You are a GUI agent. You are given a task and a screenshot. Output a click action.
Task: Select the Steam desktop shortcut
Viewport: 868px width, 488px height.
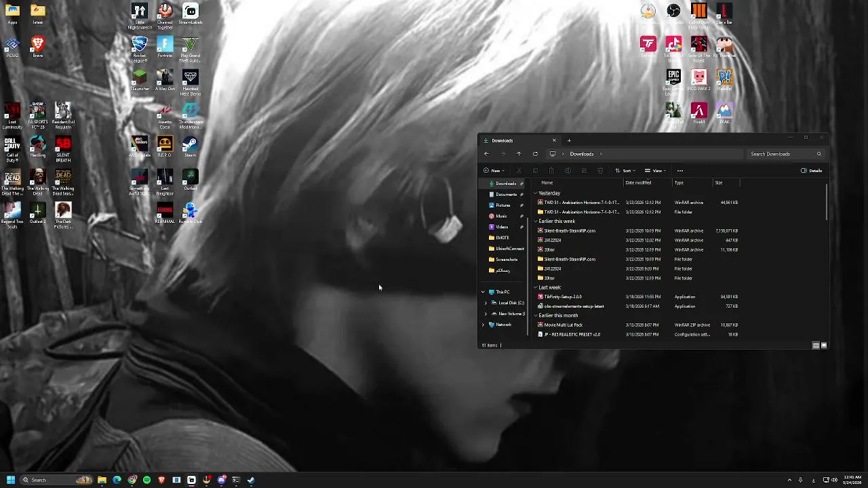point(191,146)
